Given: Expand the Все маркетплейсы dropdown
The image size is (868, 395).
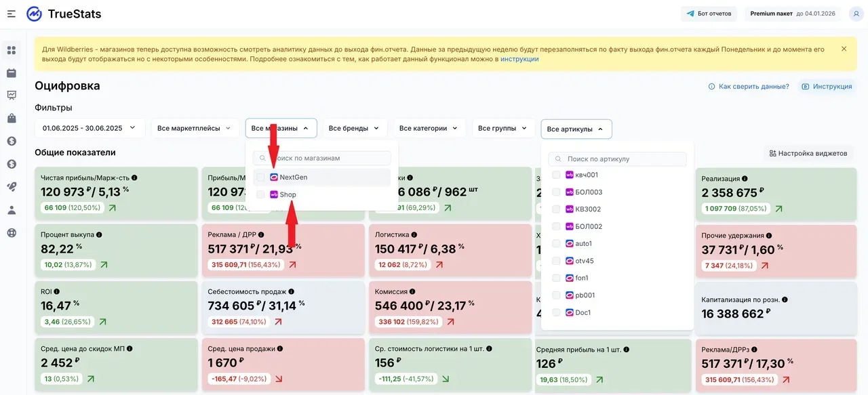Looking at the screenshot, I should tap(195, 128).
